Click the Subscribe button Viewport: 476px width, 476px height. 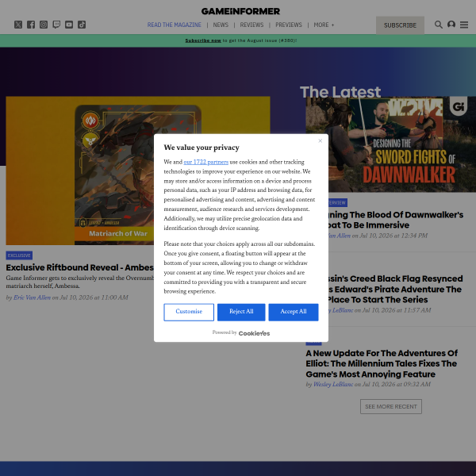click(400, 25)
